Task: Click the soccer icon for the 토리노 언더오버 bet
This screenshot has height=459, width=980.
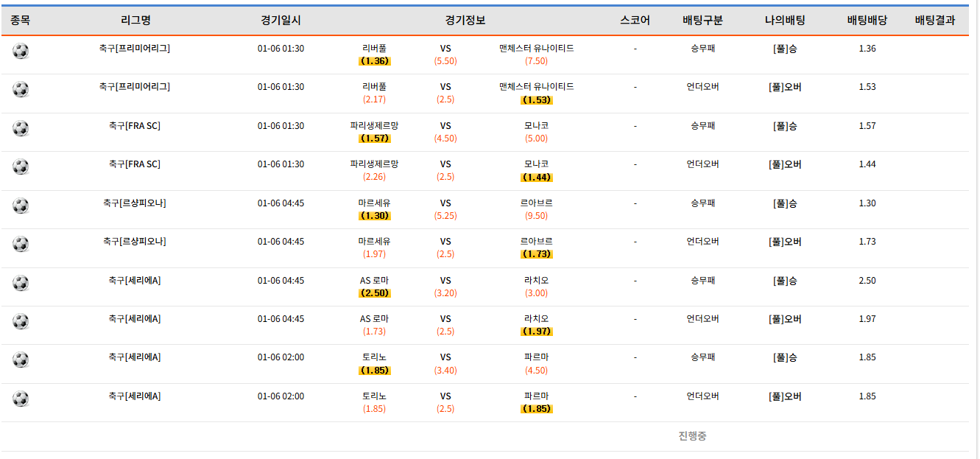Action: tap(21, 399)
